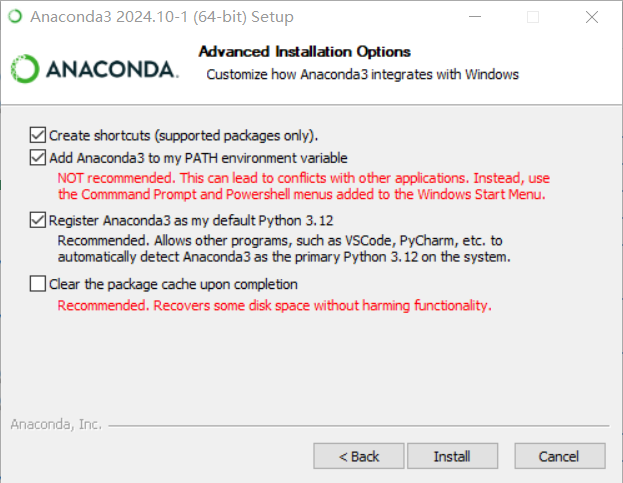Image resolution: width=623 pixels, height=483 pixels.
Task: Click the Advanced Installation Options heading
Action: (x=305, y=52)
